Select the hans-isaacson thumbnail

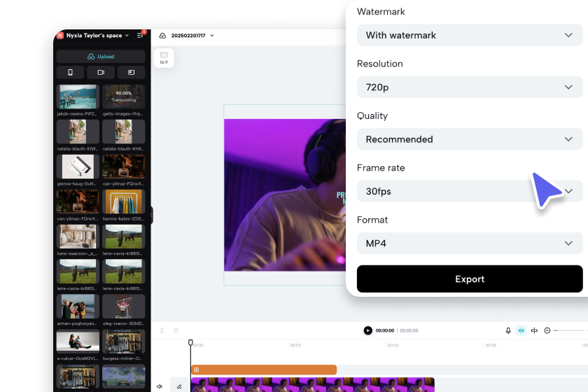tap(78, 237)
